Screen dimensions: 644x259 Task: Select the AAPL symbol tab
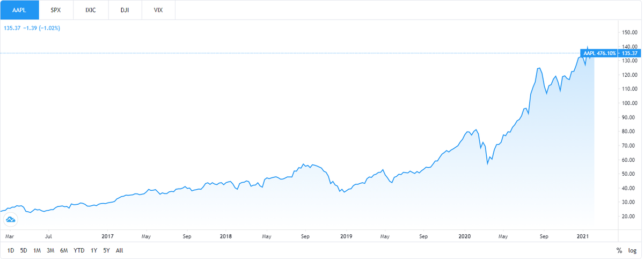[x=20, y=10]
